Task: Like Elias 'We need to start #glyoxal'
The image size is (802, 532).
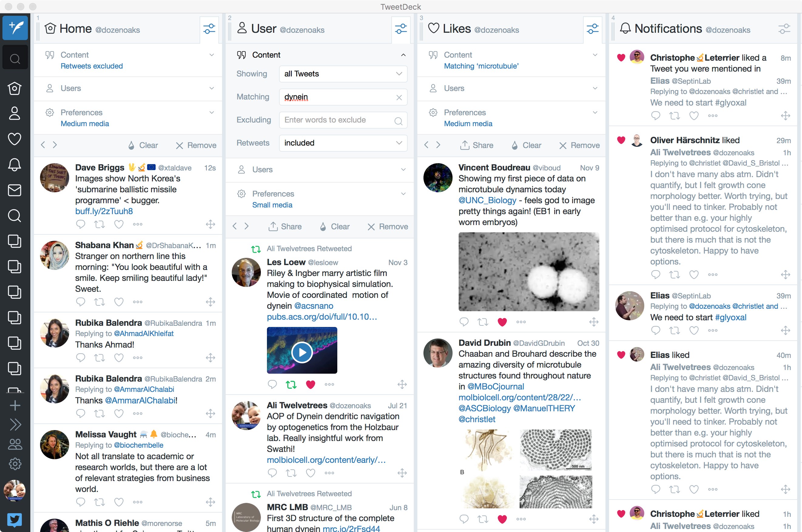Action: [x=694, y=330]
